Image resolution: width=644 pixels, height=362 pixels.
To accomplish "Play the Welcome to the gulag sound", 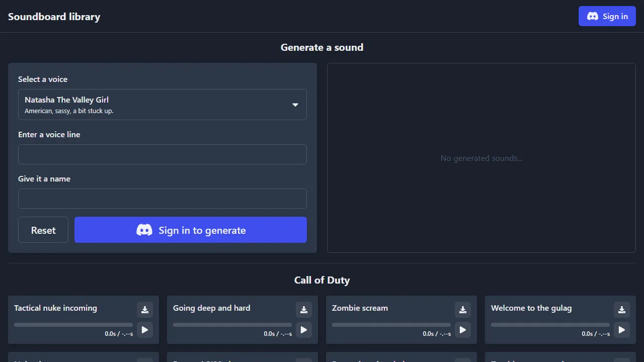I will tap(621, 330).
